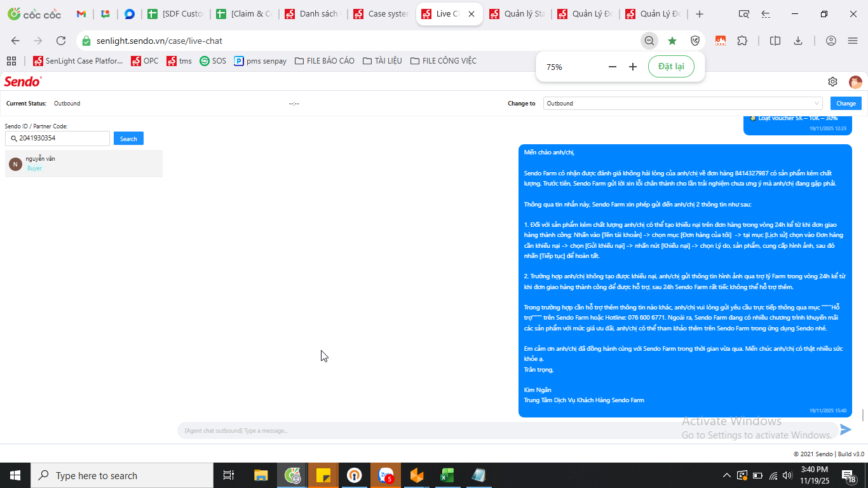Open the user avatar in Sendo header
Viewport: 868px width, 488px height.
pyautogui.click(x=855, y=82)
